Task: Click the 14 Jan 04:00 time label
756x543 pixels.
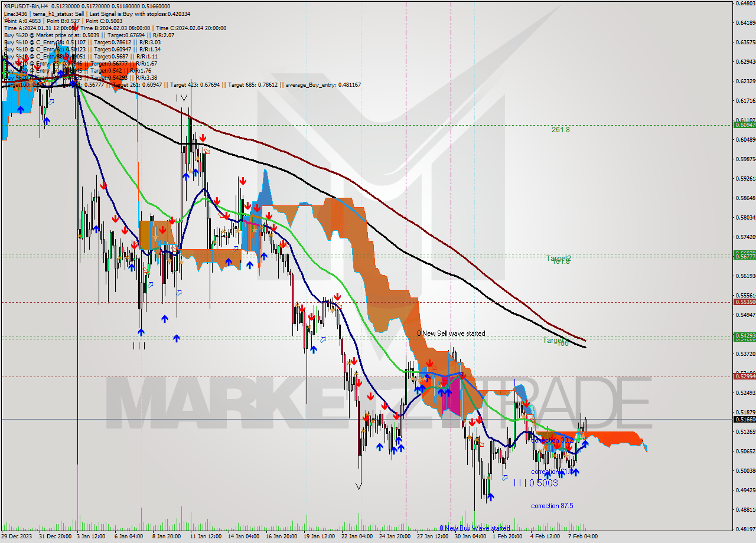Action: [243, 537]
